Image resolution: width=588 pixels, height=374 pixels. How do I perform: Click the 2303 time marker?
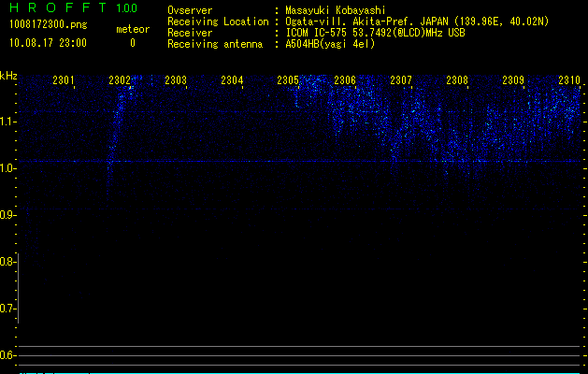tap(176, 80)
